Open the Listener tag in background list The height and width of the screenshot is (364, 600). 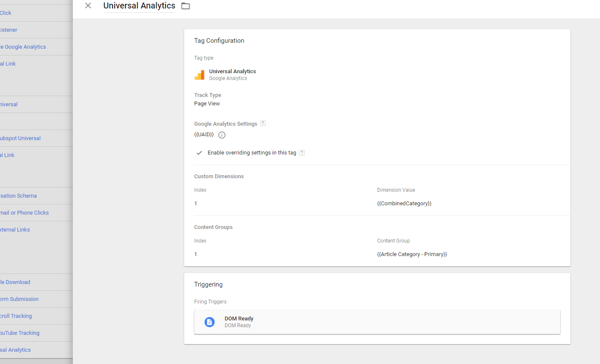(x=8, y=30)
